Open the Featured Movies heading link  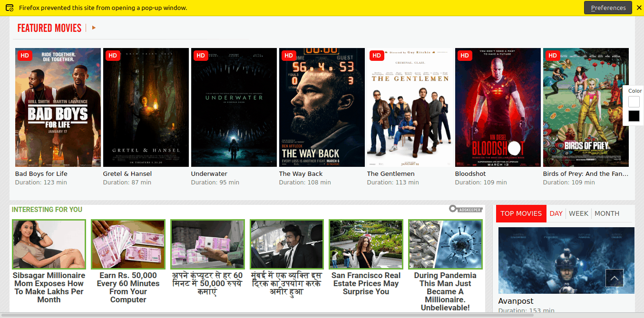49,28
